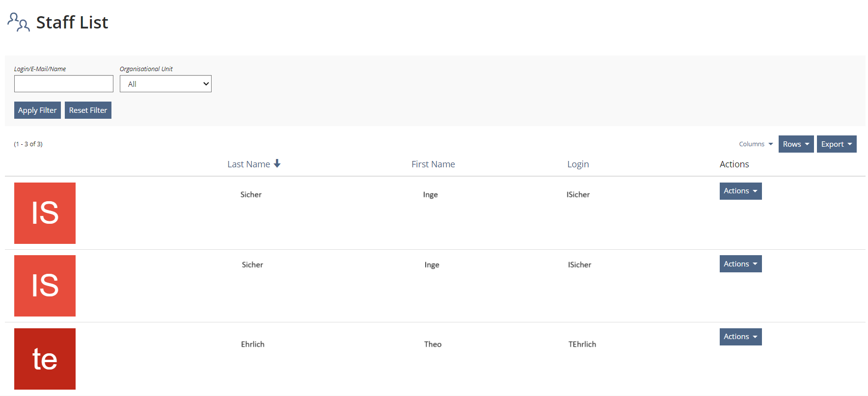Open first Inge Sicher avatar thumbnail
The image size is (868, 396).
pos(45,213)
